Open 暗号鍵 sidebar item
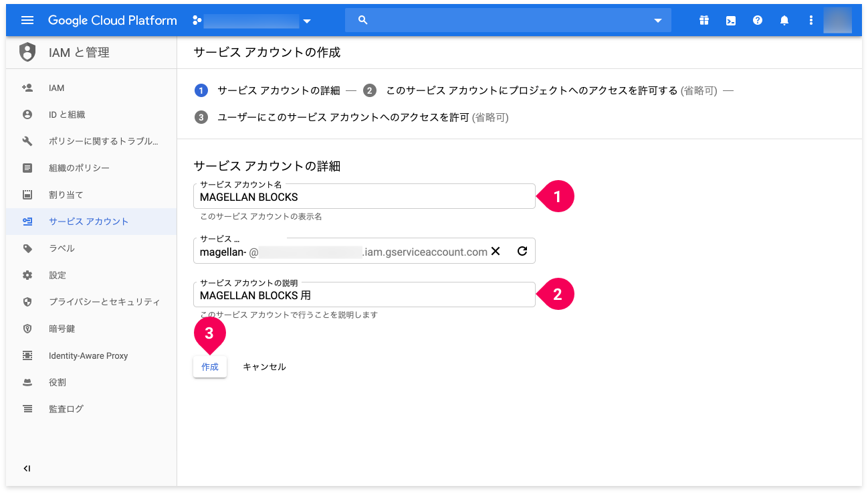868x494 pixels. pos(92,329)
